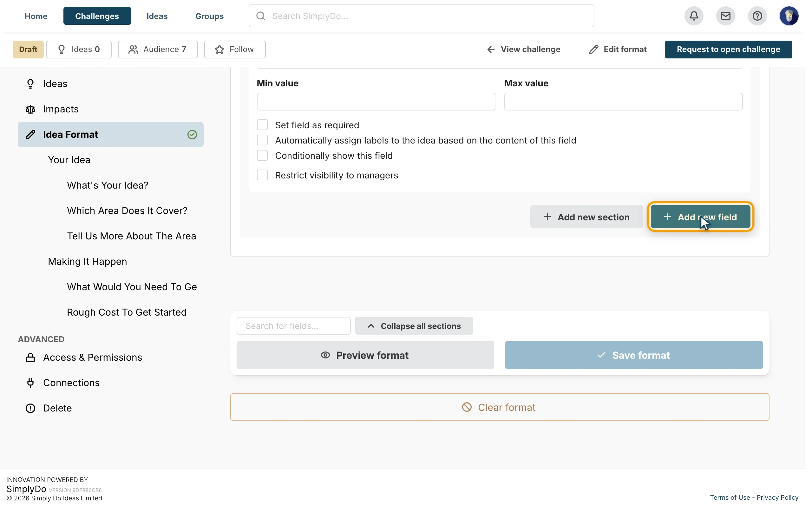Open the user profile avatar
The height and width of the screenshot is (508, 812).
789,16
